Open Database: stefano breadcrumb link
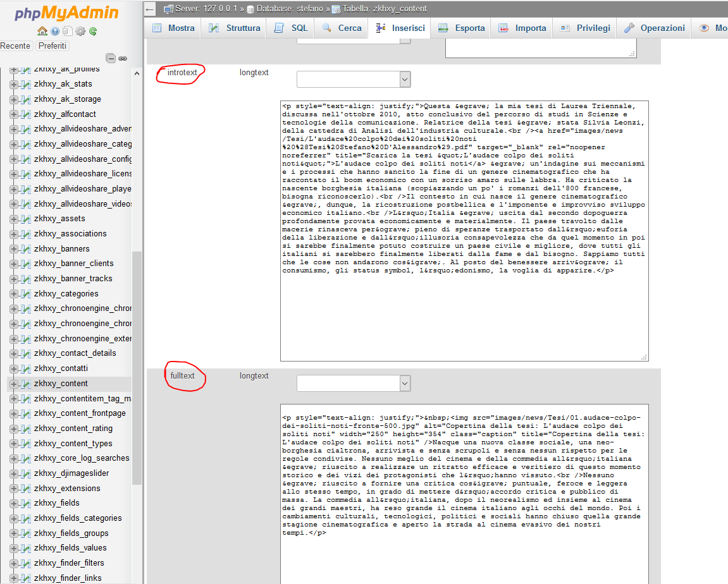This screenshot has width=728, height=584. [290, 9]
